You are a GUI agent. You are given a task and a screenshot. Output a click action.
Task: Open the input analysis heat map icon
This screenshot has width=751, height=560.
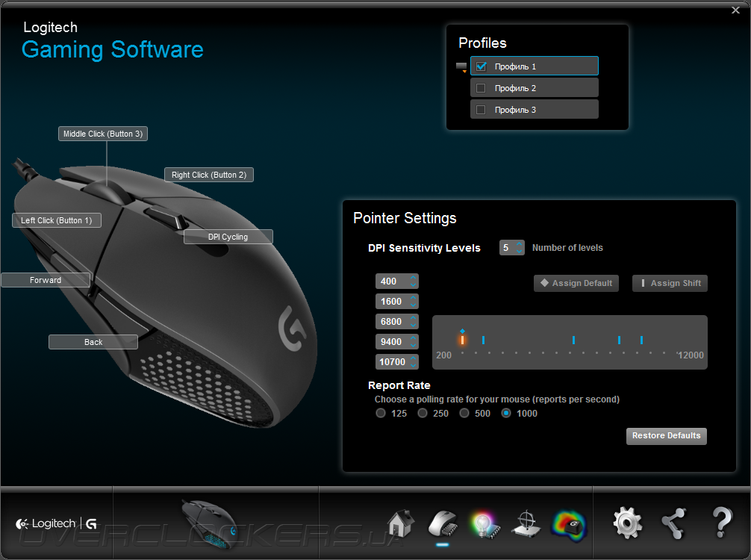(x=569, y=526)
